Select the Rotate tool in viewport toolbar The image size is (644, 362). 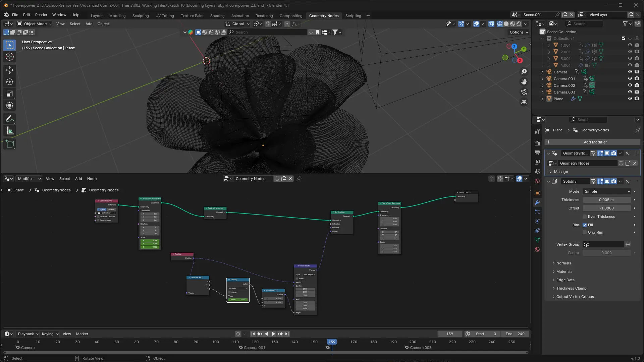click(10, 82)
